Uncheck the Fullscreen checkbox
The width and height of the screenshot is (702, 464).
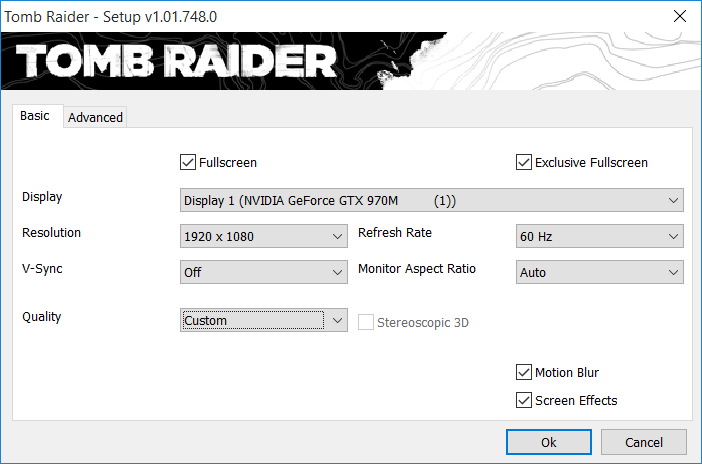click(188, 162)
